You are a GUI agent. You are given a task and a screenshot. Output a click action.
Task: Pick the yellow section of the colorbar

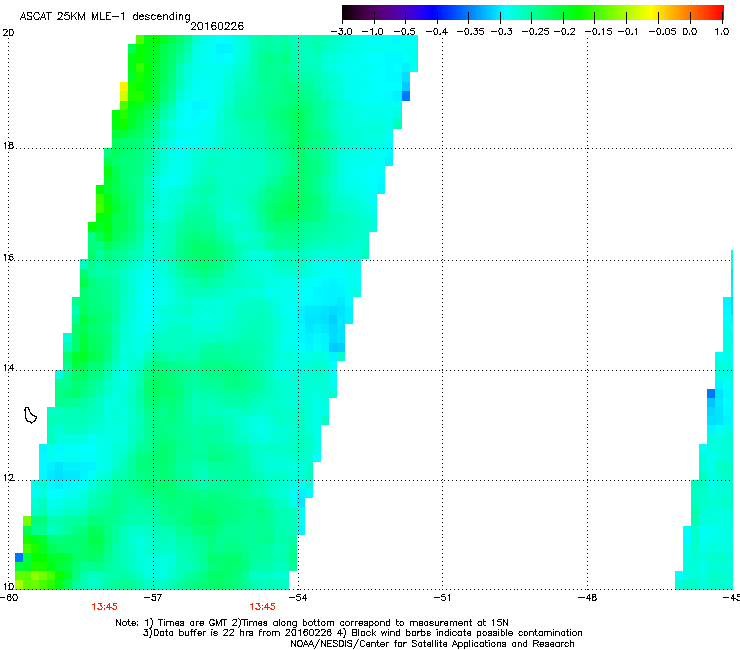click(652, 12)
